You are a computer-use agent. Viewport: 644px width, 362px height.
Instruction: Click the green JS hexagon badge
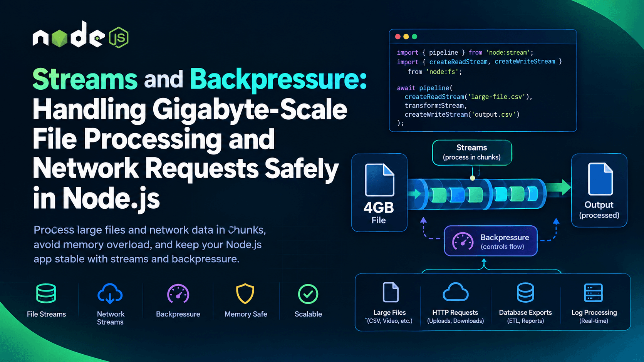click(x=119, y=37)
